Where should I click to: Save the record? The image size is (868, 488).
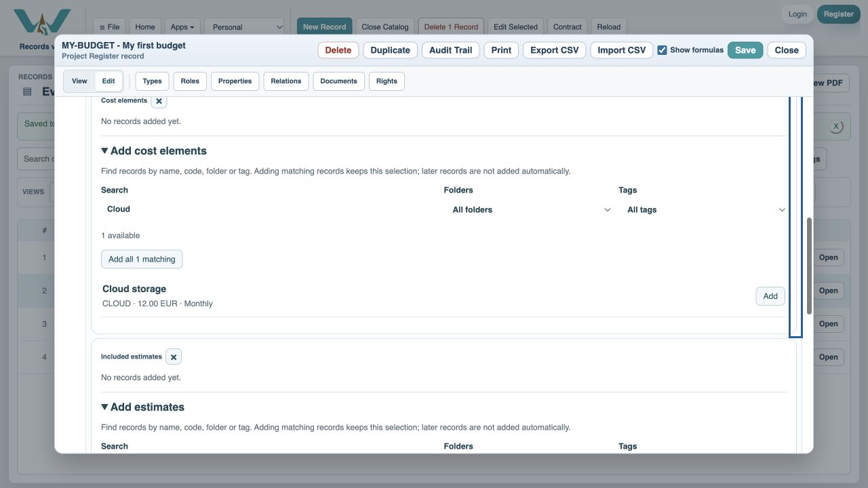click(745, 50)
